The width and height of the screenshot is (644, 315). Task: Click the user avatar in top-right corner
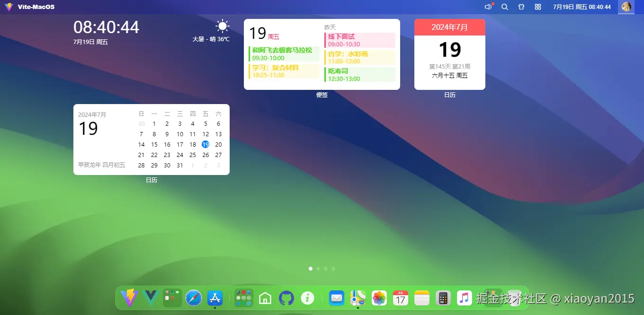626,7
